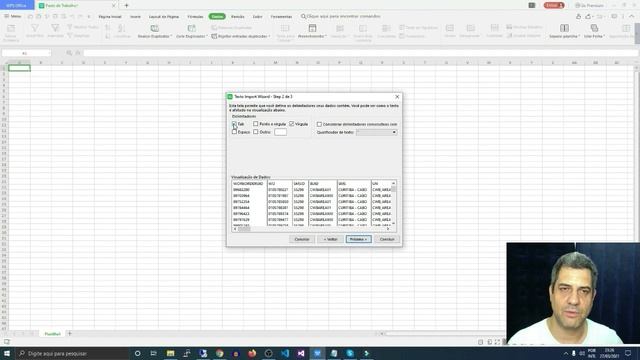The width and height of the screenshot is (640, 360).
Task: Add a new document tab
Action: 126,5
